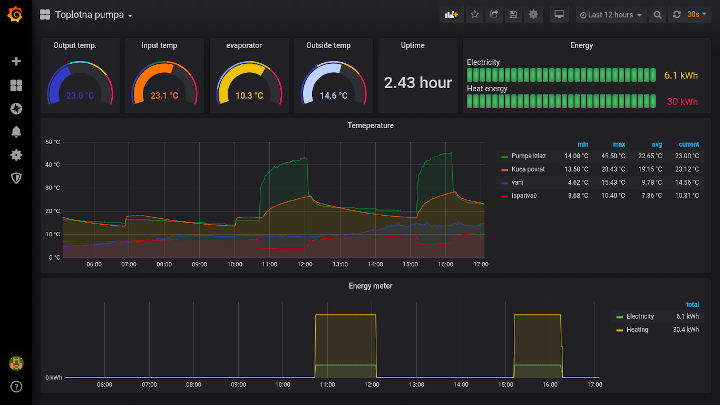
Task: Open the Dashboards grid icon in sidebar
Action: [16, 85]
